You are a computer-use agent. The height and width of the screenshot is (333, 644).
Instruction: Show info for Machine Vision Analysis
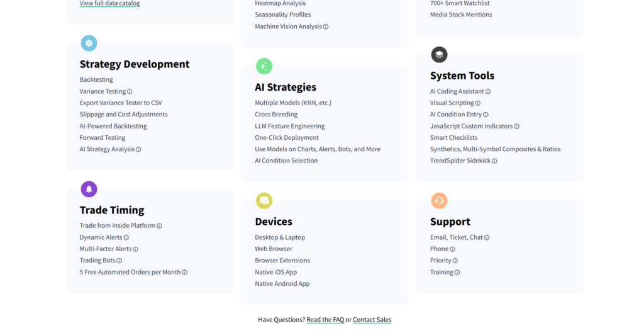click(326, 27)
